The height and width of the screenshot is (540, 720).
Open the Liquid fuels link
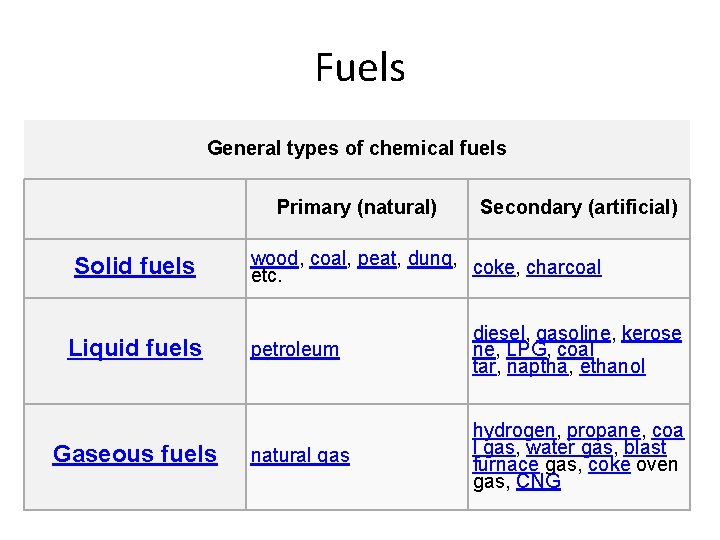(134, 348)
